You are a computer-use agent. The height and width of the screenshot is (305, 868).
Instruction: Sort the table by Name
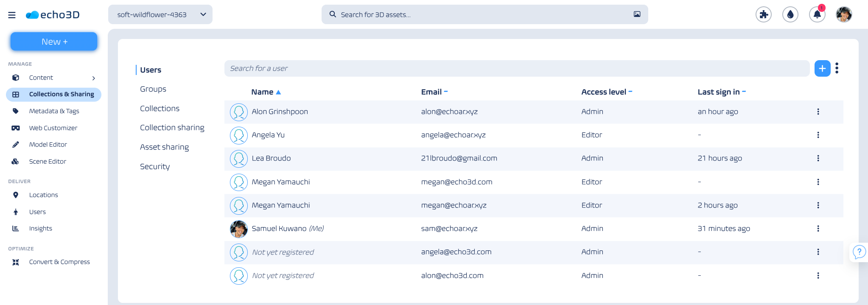pos(266,92)
